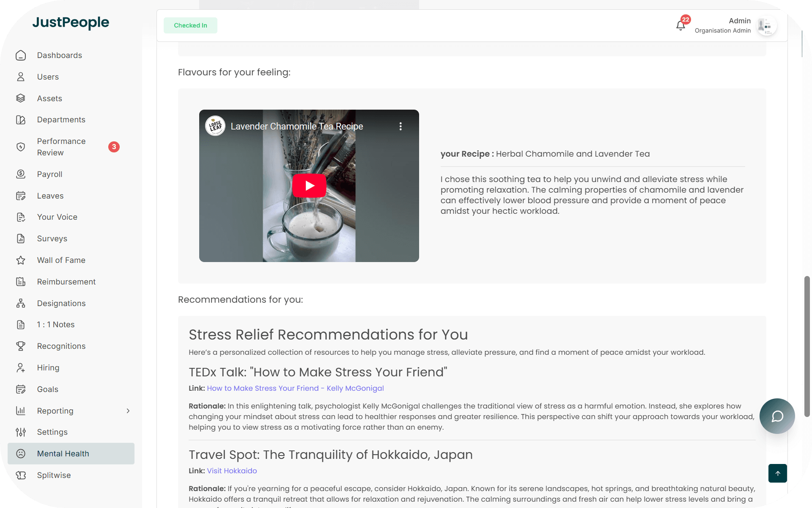Click the JustPeople logo

(x=71, y=22)
